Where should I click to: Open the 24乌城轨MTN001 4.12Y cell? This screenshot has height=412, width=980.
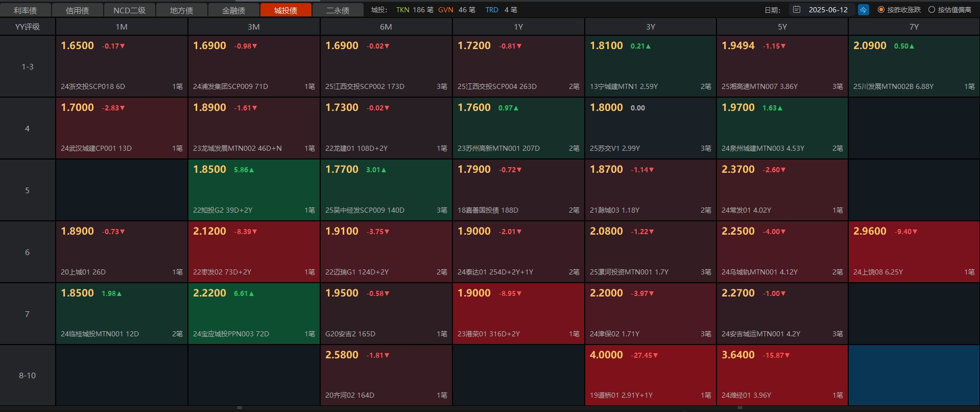tap(782, 252)
